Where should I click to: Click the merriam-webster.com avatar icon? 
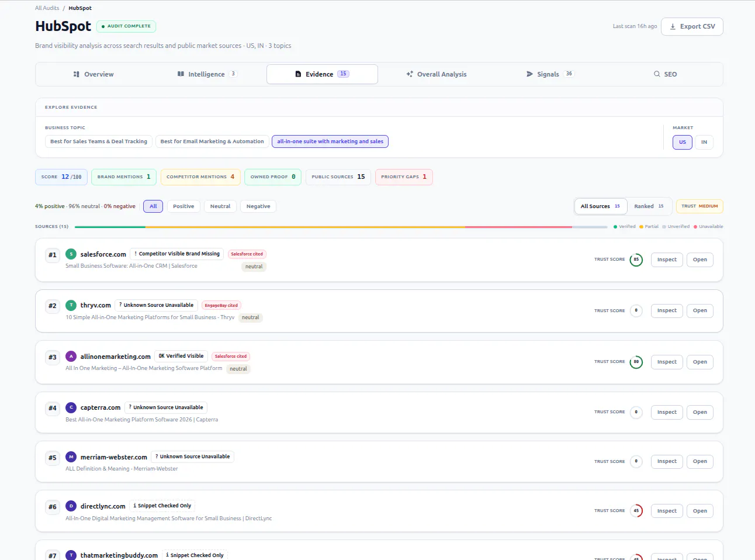pyautogui.click(x=71, y=457)
